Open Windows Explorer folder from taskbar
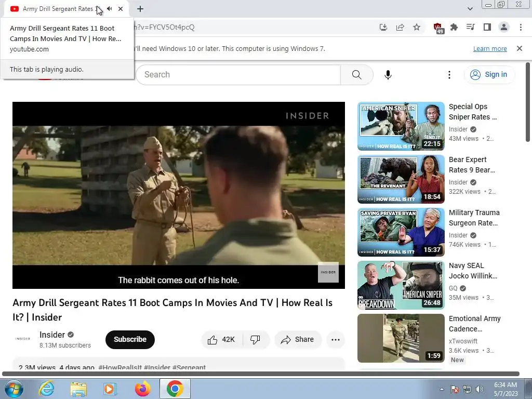Image resolution: width=532 pixels, height=399 pixels. point(78,389)
